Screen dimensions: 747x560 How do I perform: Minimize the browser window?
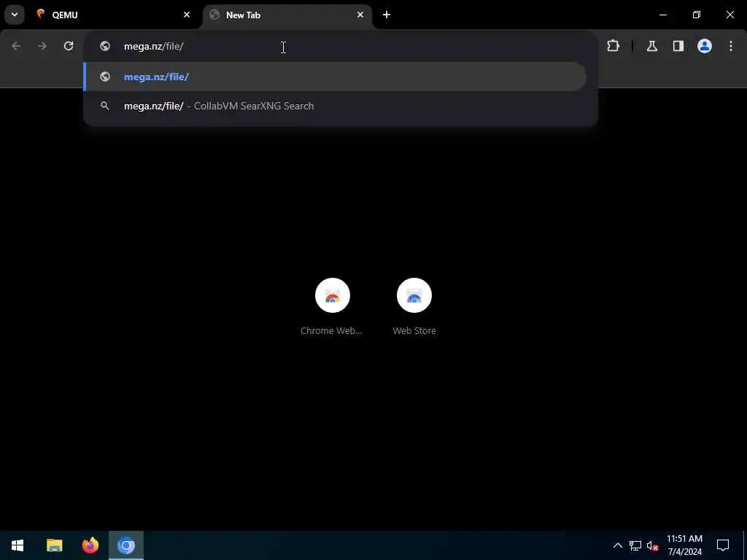pos(663,15)
